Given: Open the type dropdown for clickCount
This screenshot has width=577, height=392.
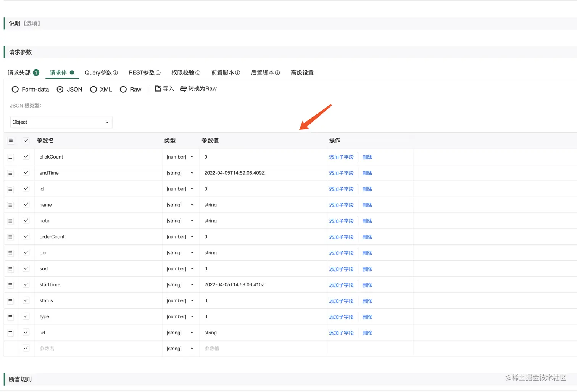Looking at the screenshot, I should click(x=180, y=157).
